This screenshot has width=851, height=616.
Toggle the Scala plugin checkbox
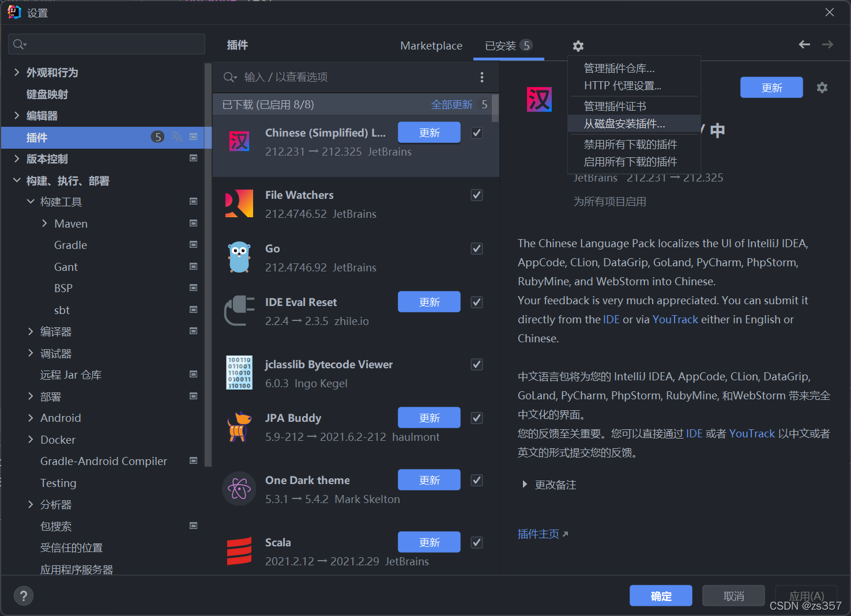tap(477, 542)
